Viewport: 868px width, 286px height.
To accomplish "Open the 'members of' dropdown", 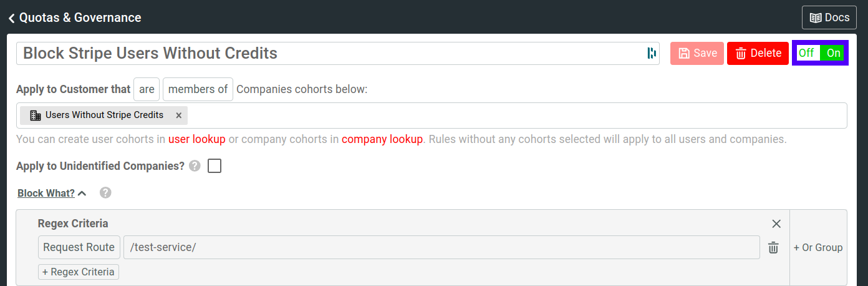I will pos(198,89).
